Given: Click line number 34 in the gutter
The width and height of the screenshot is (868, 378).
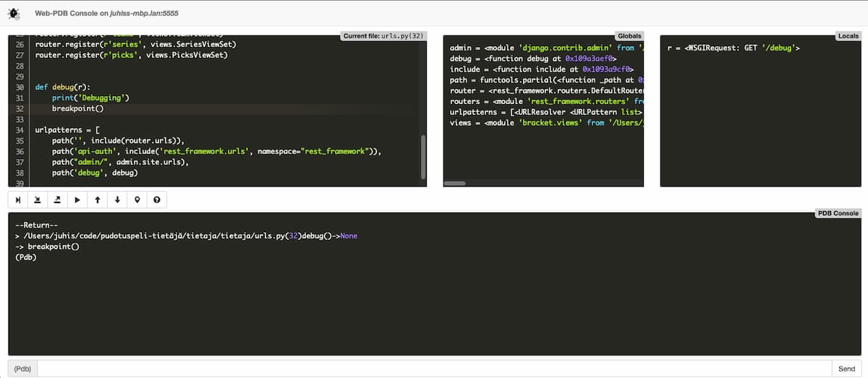Looking at the screenshot, I should (x=19, y=130).
